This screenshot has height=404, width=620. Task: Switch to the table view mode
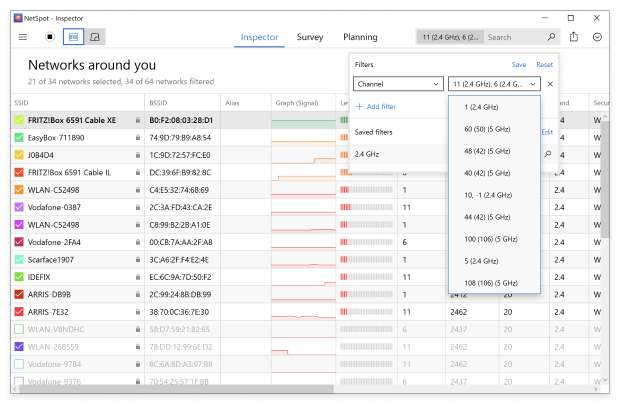pos(74,37)
